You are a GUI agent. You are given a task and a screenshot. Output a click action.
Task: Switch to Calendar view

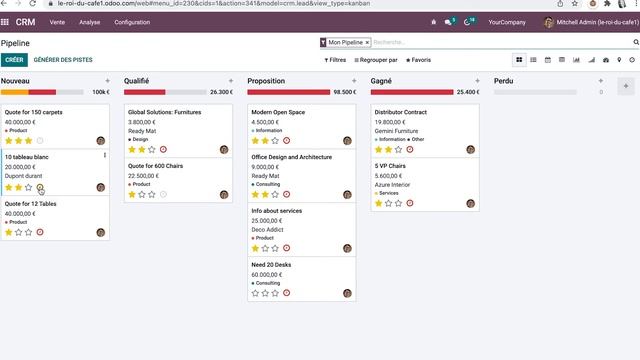click(548, 60)
